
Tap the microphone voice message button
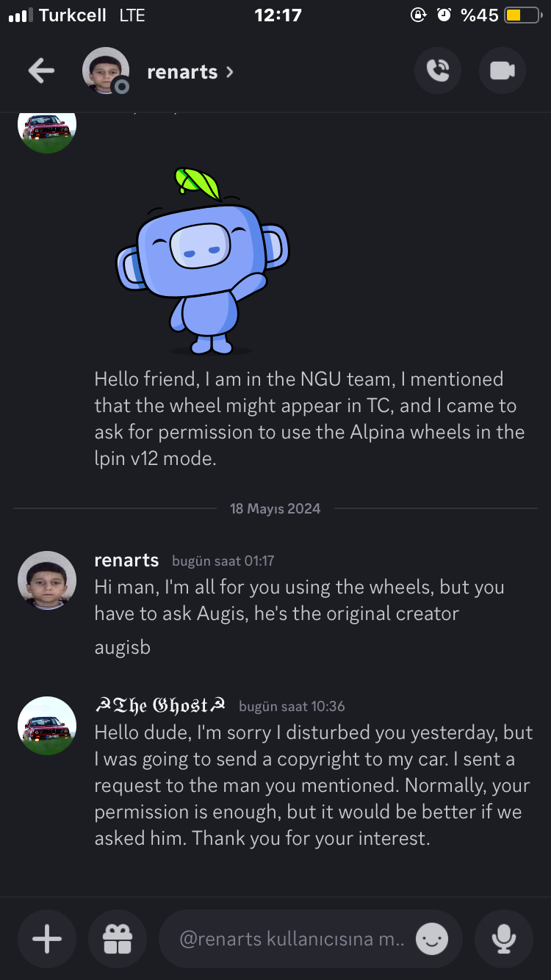[503, 939]
